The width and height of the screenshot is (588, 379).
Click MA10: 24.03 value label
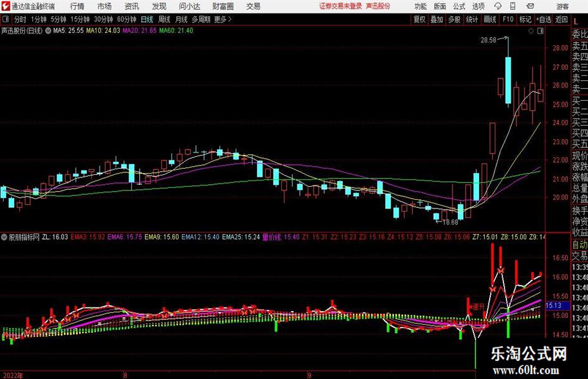[x=103, y=30]
